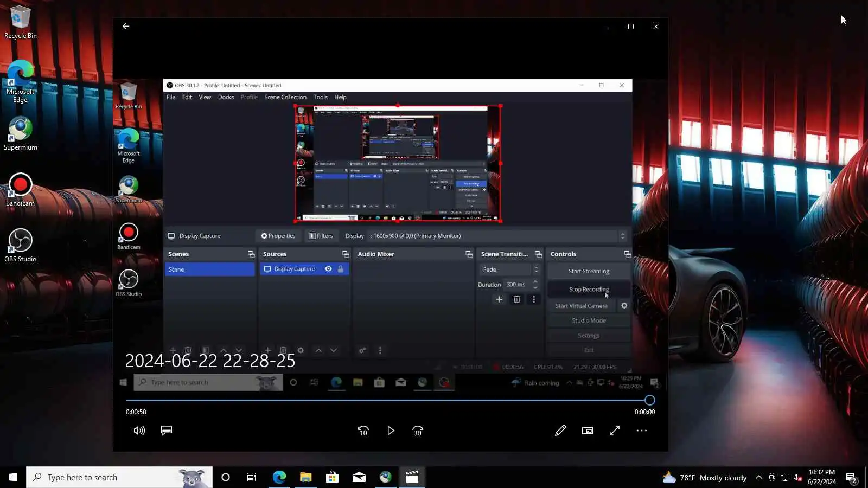Viewport: 868px width, 488px height.
Task: Click the video title 2024-06-22 22-28-25
Action: tap(210, 361)
